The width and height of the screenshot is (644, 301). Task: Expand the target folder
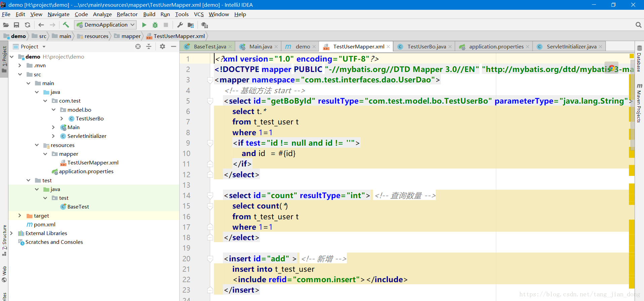tap(20, 216)
